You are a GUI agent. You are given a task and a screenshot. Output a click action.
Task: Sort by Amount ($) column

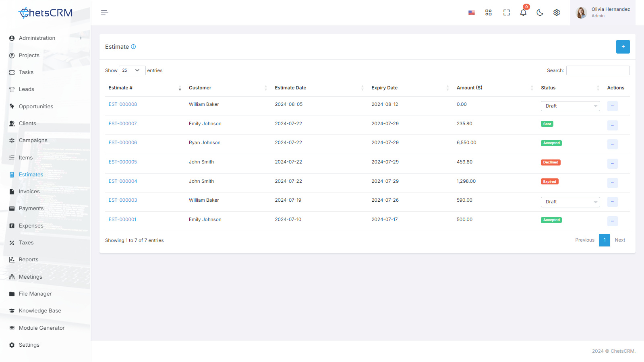pos(495,88)
